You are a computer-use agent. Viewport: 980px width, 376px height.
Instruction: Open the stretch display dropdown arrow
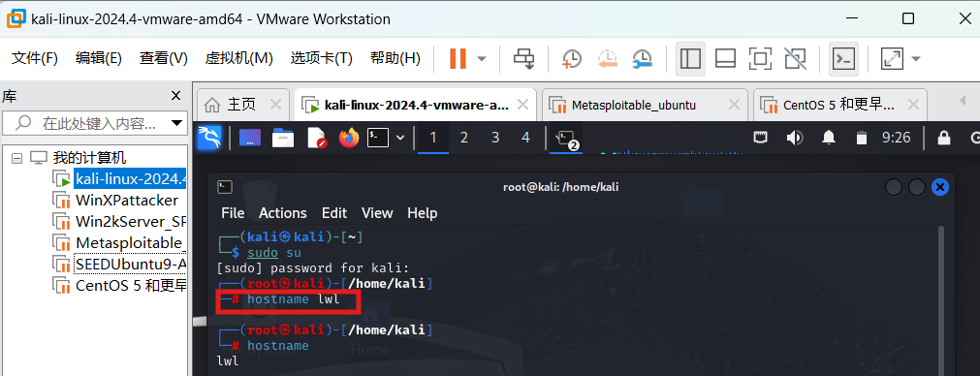coord(916,59)
